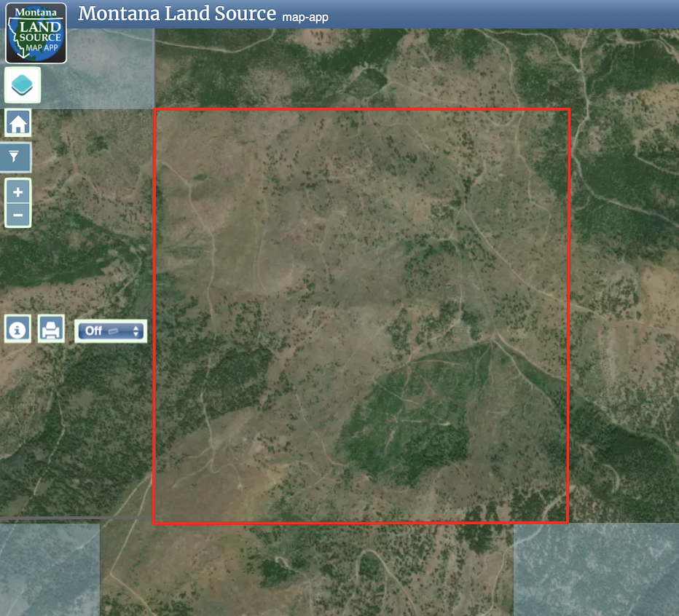Open the funnel filter tool
Screen dimensions: 679x616
(x=18, y=156)
